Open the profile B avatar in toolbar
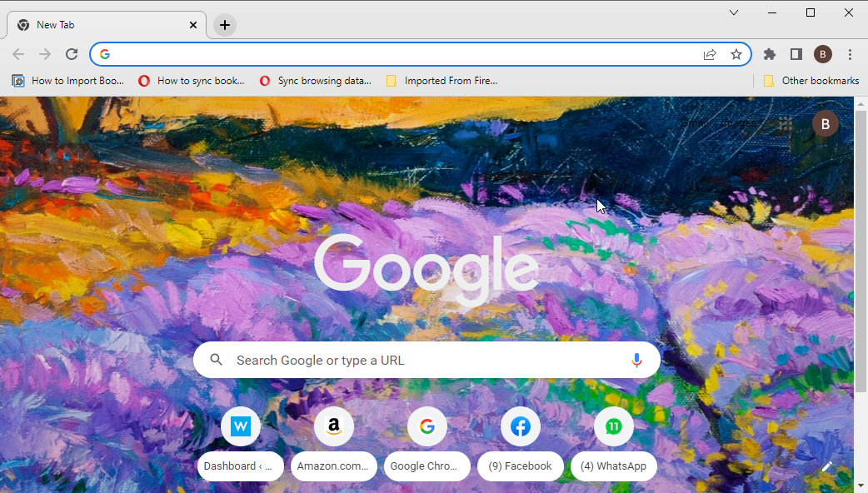This screenshot has width=868, height=493. pyautogui.click(x=823, y=54)
